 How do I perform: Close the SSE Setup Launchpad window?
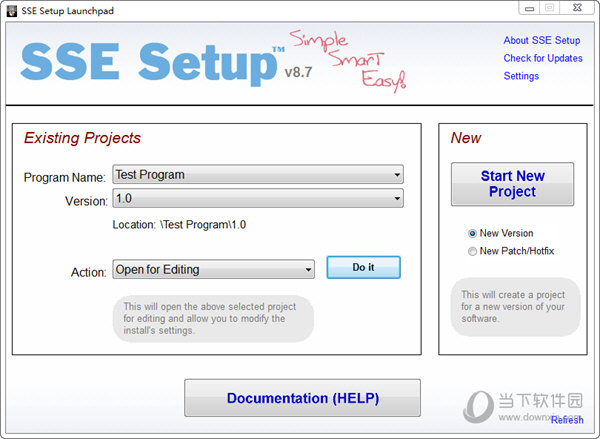pyautogui.click(x=577, y=8)
